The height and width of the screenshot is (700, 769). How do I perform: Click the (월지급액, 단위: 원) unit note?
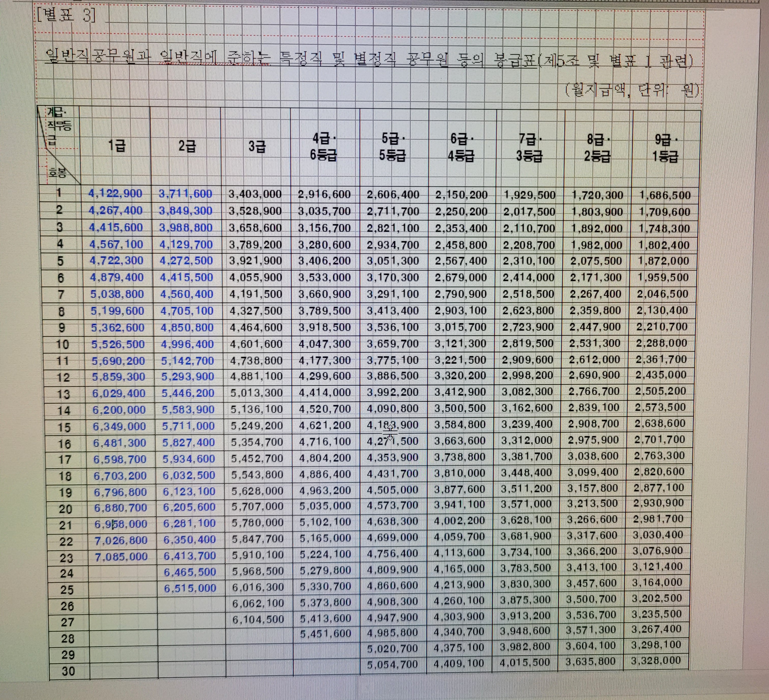(632, 91)
